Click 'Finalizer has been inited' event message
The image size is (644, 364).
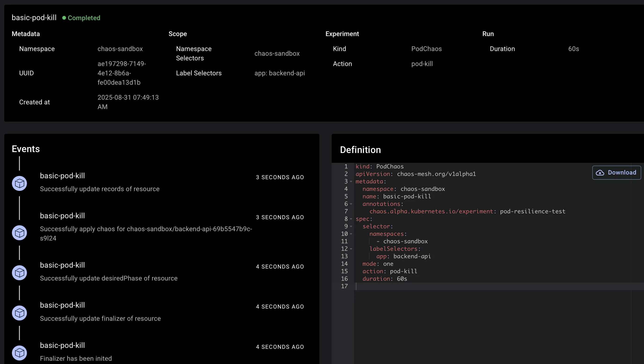(x=76, y=358)
